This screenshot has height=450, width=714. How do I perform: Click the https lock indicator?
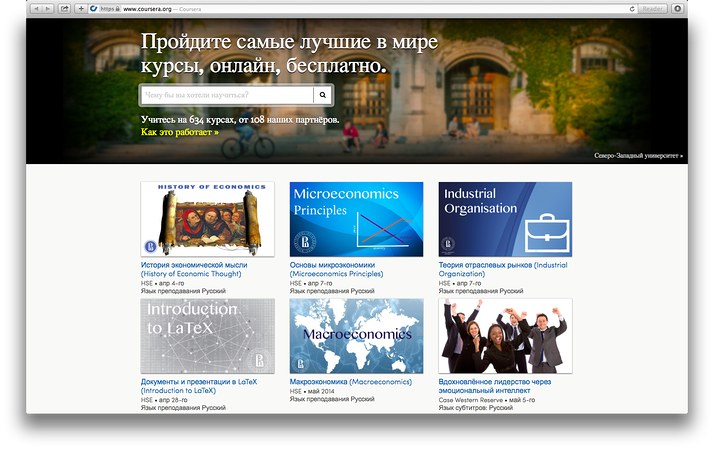110,9
